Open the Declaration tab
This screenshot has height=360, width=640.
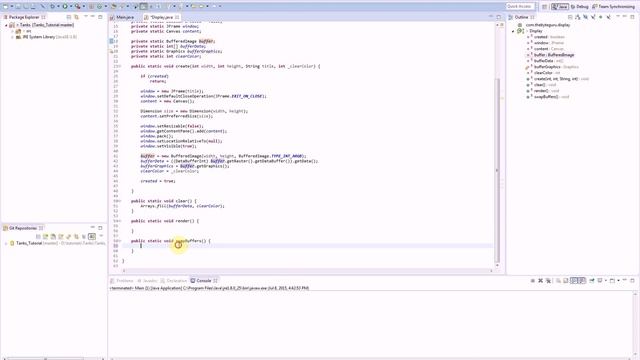(x=174, y=281)
